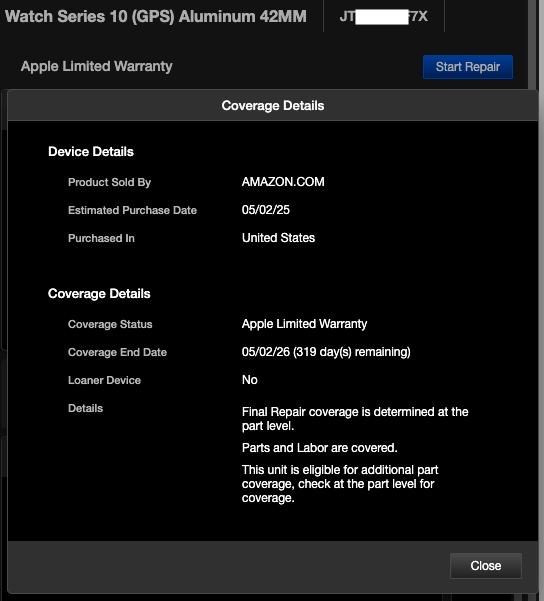Select the Coverage Status label

[110, 324]
